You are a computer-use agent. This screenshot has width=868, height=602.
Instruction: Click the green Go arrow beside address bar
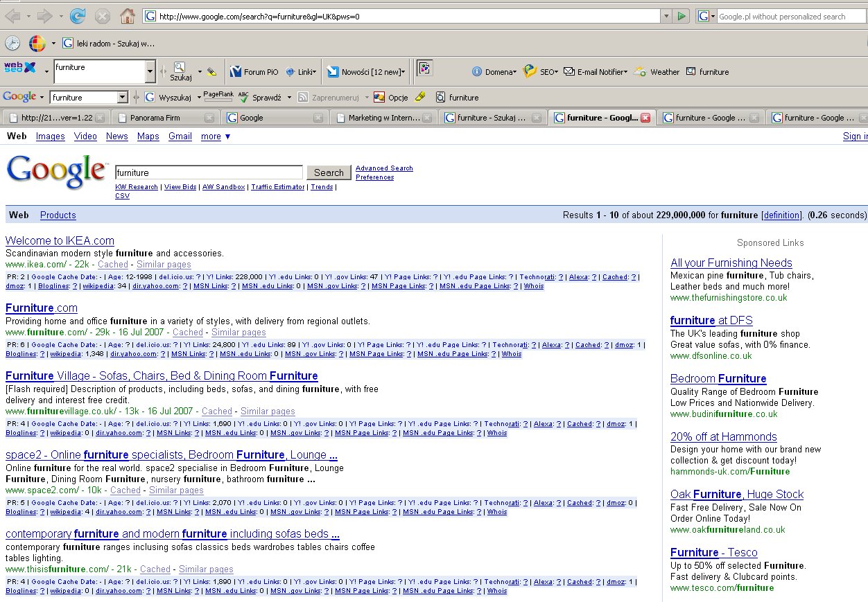[x=682, y=16]
